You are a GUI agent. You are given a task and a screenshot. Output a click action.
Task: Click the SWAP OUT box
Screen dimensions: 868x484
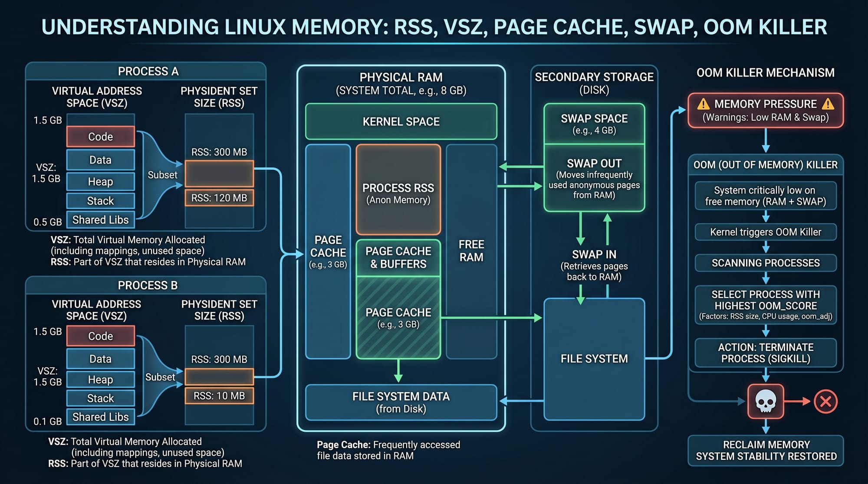coord(594,178)
